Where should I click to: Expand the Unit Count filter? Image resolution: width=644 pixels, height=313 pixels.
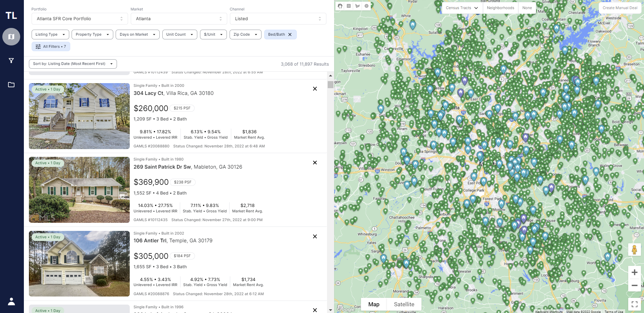(x=179, y=35)
